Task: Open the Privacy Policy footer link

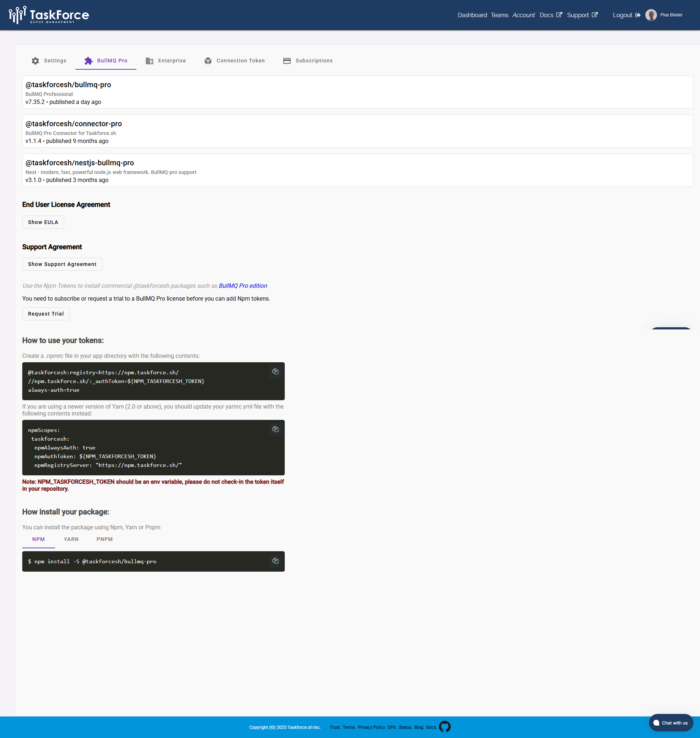Action: click(372, 727)
